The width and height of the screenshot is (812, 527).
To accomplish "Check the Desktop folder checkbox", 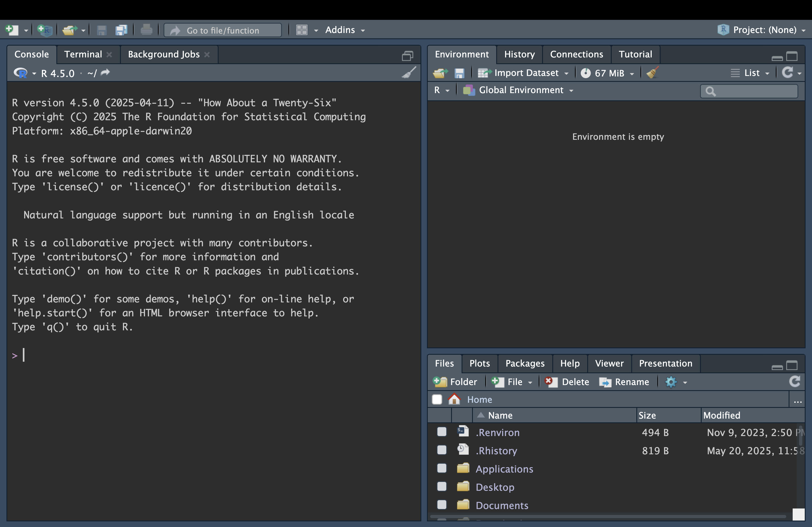I will pyautogui.click(x=441, y=486).
